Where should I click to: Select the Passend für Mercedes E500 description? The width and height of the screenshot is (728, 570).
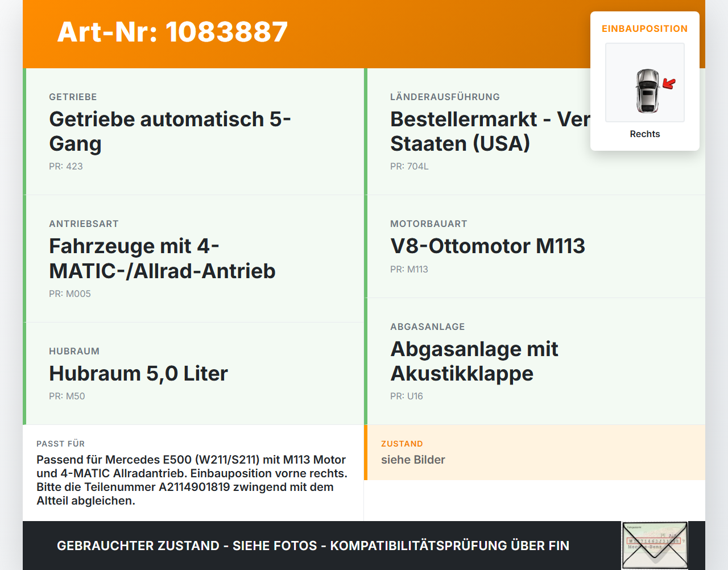coord(192,480)
